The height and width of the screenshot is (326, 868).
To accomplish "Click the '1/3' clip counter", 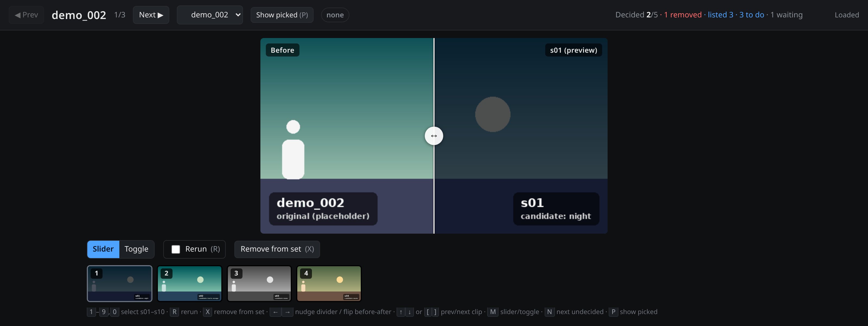I will click(x=120, y=15).
